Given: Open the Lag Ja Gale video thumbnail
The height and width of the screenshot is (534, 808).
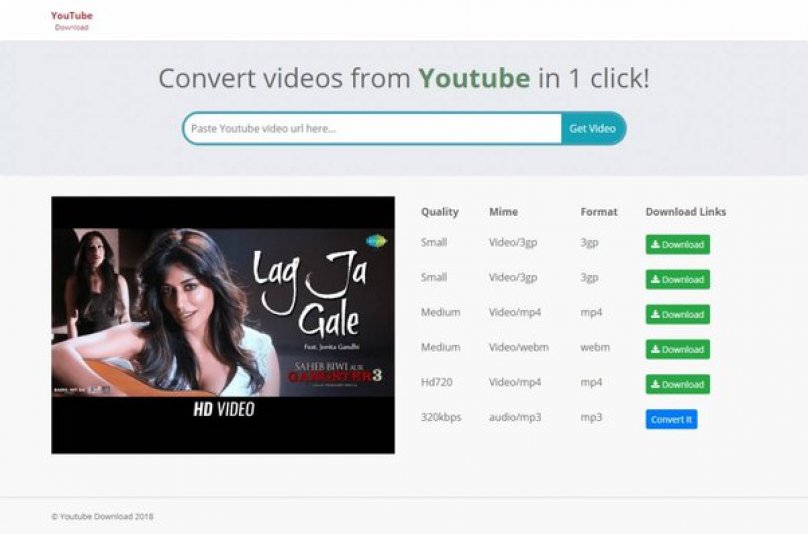Looking at the screenshot, I should [223, 325].
